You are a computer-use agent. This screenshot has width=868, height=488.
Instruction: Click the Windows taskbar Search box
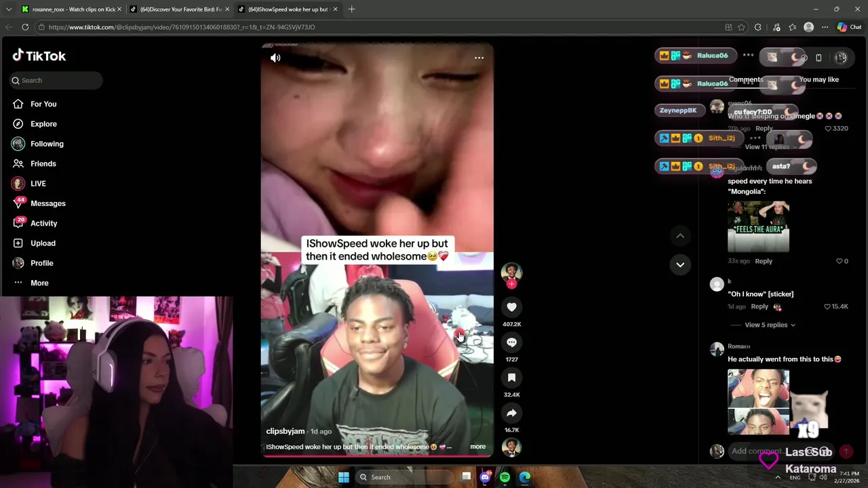click(404, 477)
